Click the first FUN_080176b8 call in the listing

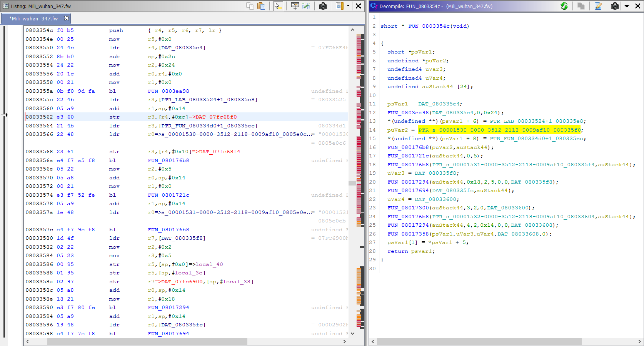pos(169,160)
